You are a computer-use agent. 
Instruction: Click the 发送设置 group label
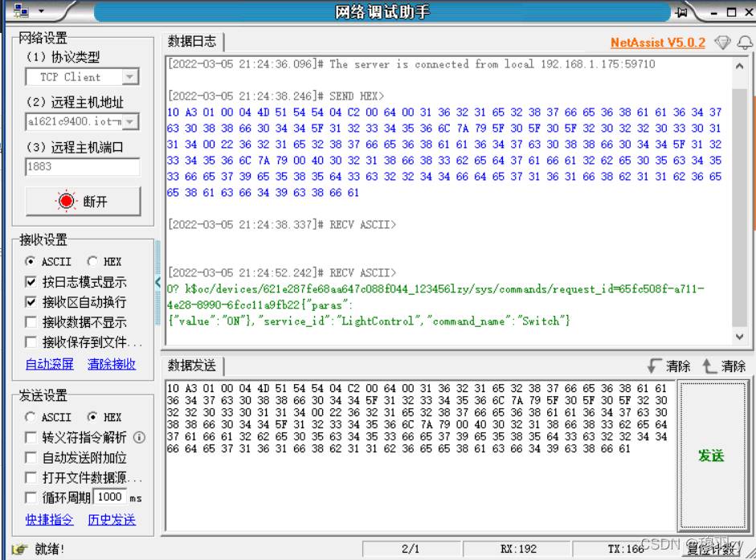pyautogui.click(x=43, y=395)
